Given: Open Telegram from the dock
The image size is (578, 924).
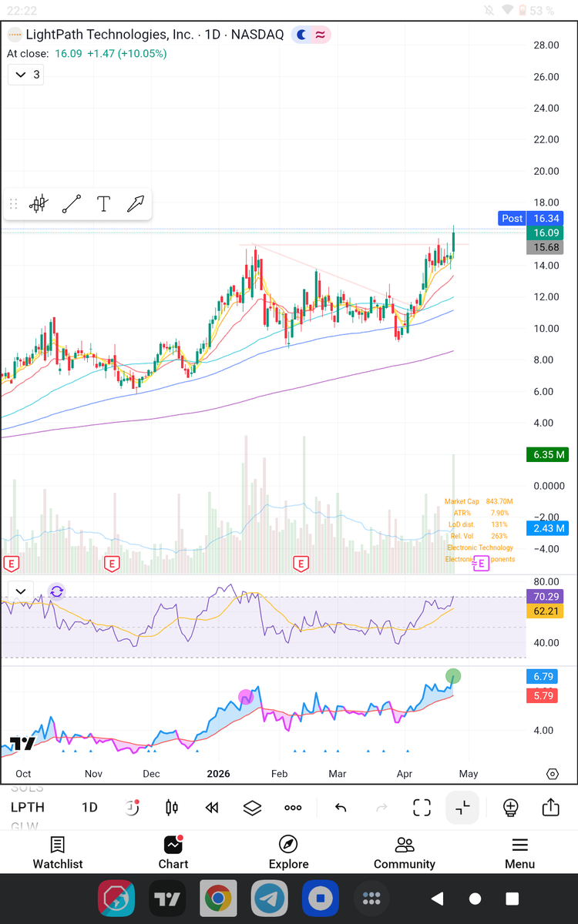Looking at the screenshot, I should click(x=269, y=899).
